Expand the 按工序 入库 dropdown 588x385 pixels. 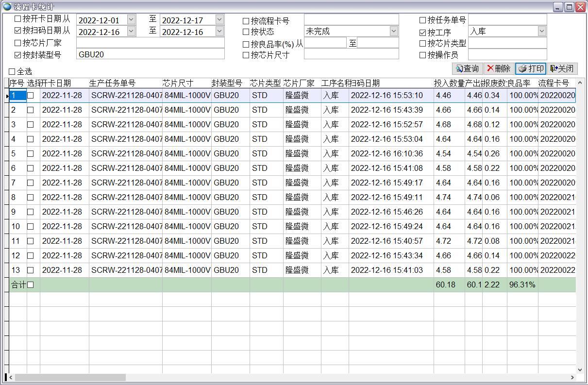pos(542,31)
